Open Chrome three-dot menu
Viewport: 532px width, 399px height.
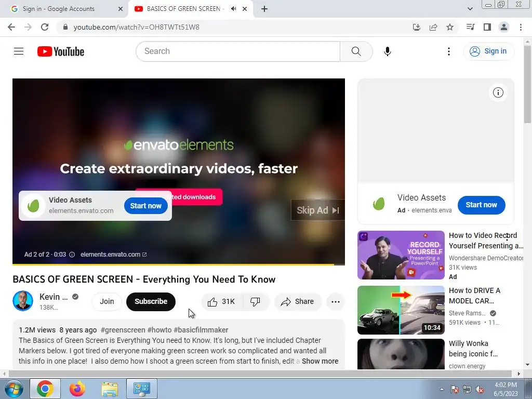[x=521, y=27]
